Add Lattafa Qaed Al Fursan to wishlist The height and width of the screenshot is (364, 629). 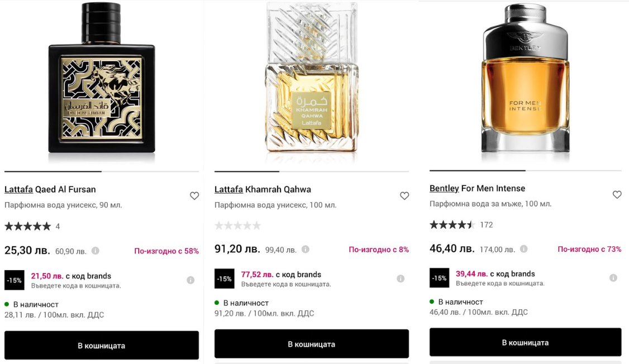coord(194,196)
